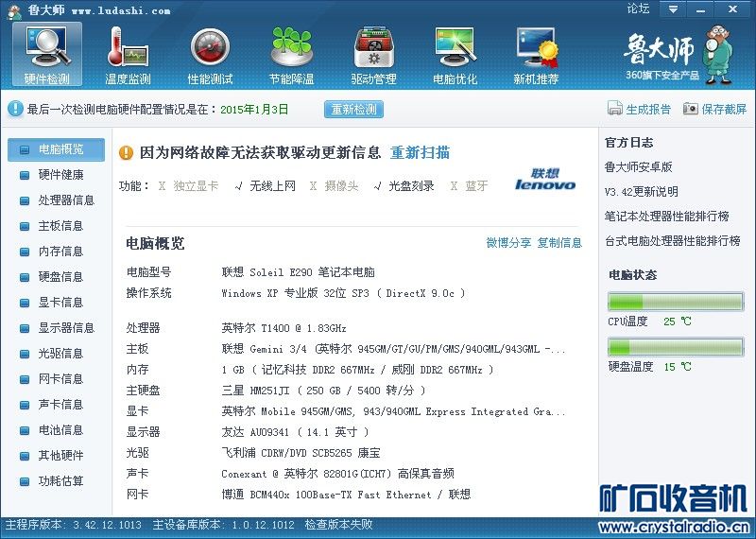Click the Conexant sound card text

tap(337, 474)
